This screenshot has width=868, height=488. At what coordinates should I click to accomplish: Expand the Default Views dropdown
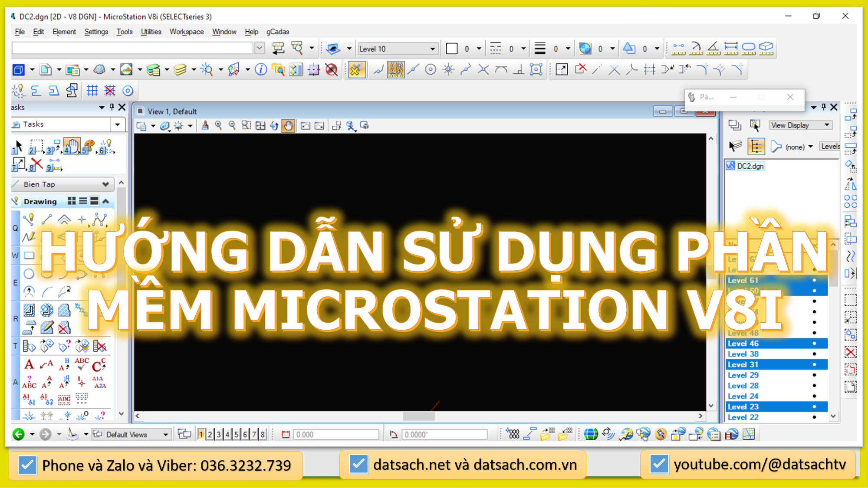pyautogui.click(x=165, y=435)
